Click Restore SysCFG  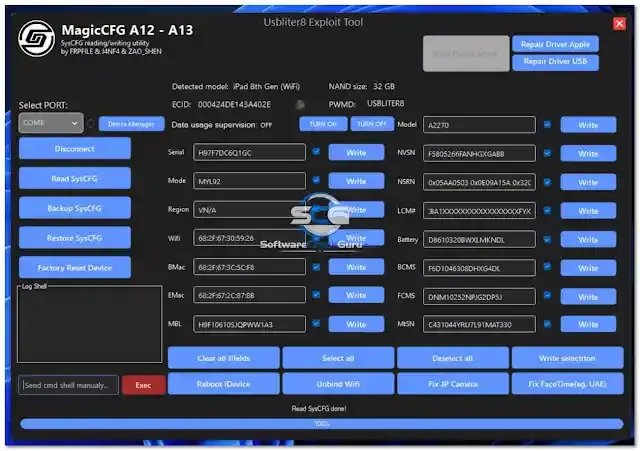pyautogui.click(x=75, y=238)
